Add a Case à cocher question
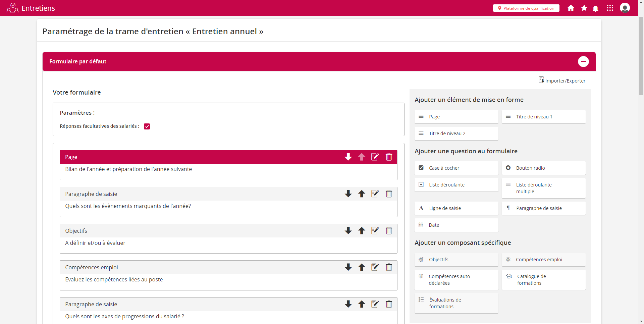644x324 pixels. [456, 168]
